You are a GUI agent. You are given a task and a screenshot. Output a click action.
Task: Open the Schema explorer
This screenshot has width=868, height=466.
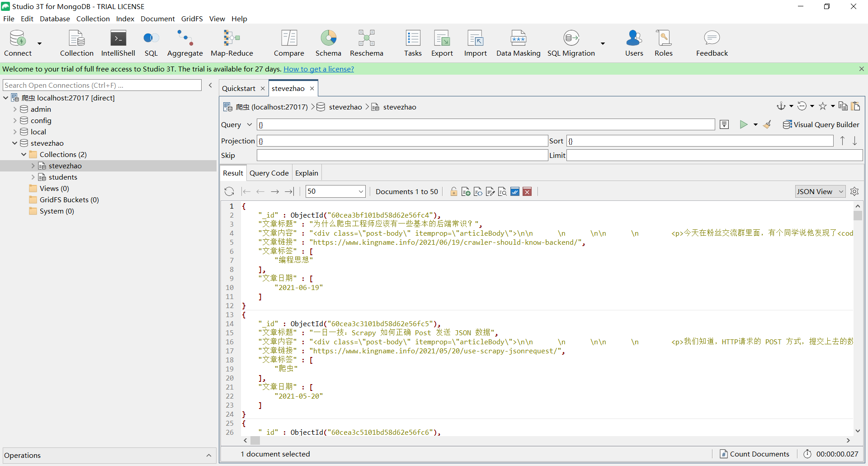(328, 43)
